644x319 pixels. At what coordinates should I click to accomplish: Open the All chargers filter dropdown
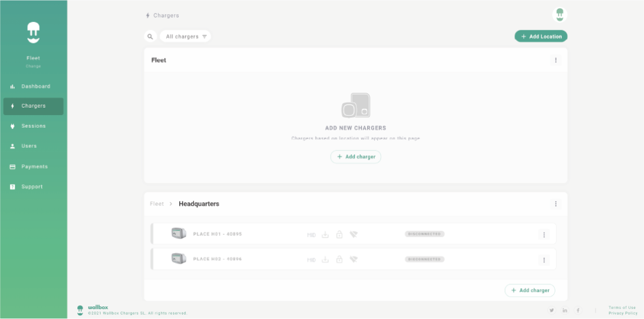click(x=186, y=36)
